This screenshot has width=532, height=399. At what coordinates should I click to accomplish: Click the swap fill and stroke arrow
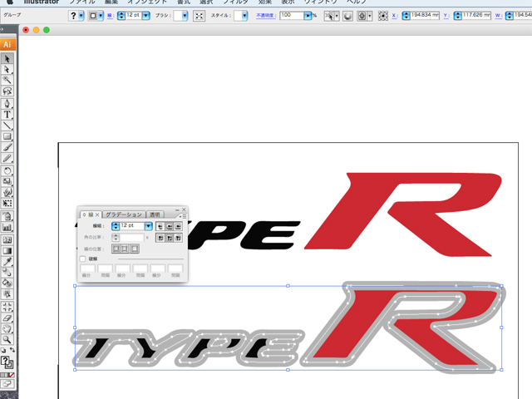tap(12, 350)
